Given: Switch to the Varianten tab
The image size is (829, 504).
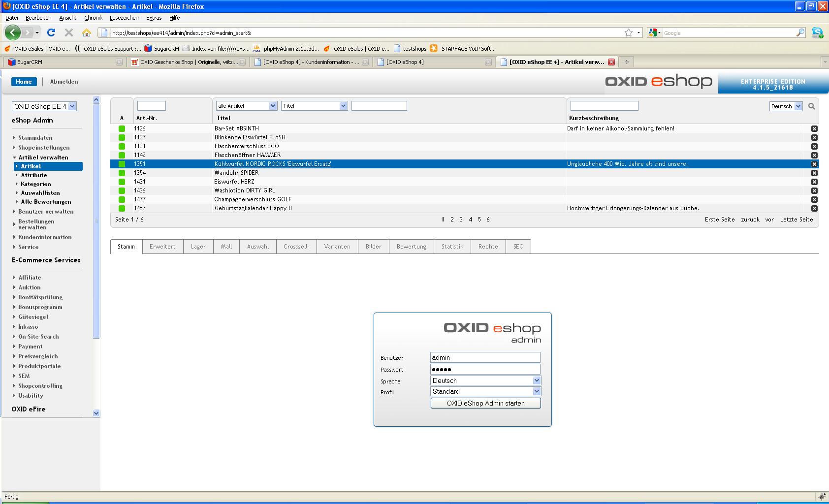Looking at the screenshot, I should tap(337, 247).
